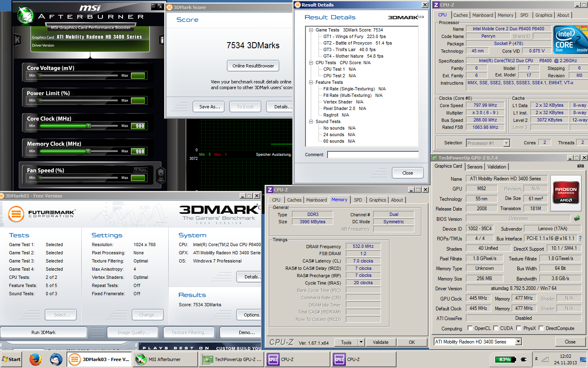Click the Memory Clock slider handle
The width and height of the screenshot is (588, 368).
[x=88, y=151]
